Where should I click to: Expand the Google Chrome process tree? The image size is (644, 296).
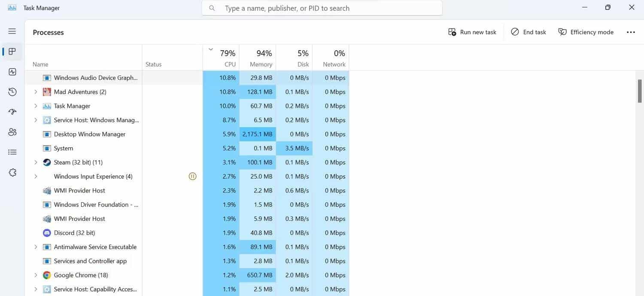pyautogui.click(x=36, y=275)
